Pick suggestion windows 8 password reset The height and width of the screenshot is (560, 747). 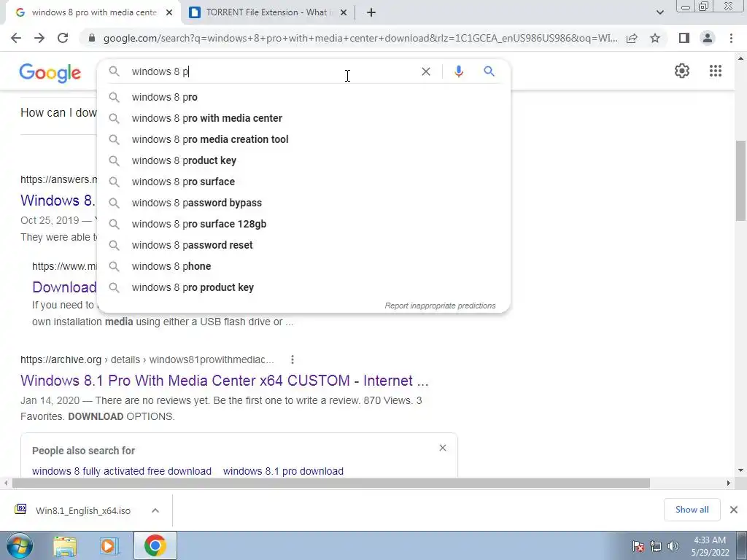303,245
